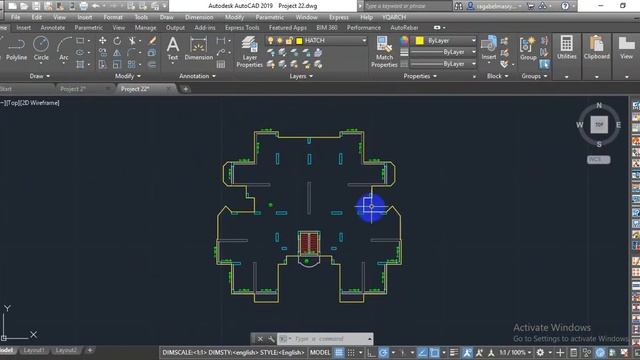
Task: Choose the Array tool in Modify panel
Action: (x=132, y=64)
